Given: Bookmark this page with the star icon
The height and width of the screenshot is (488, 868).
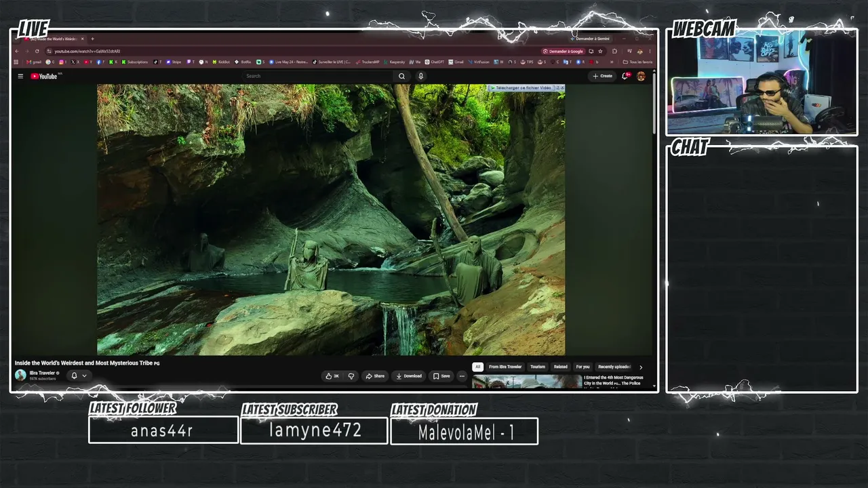Looking at the screenshot, I should 600,51.
